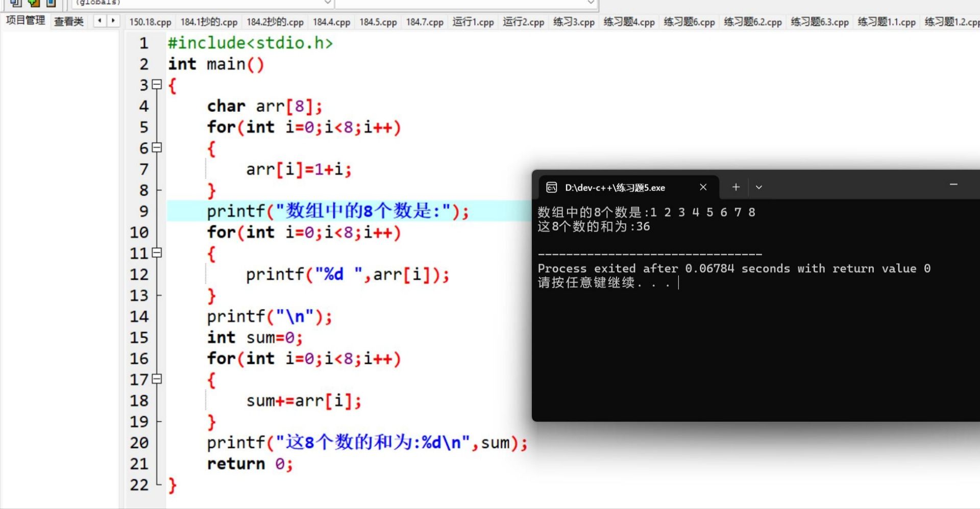Collapse the for-loop fold at line 11
This screenshot has height=509, width=980.
tap(157, 253)
